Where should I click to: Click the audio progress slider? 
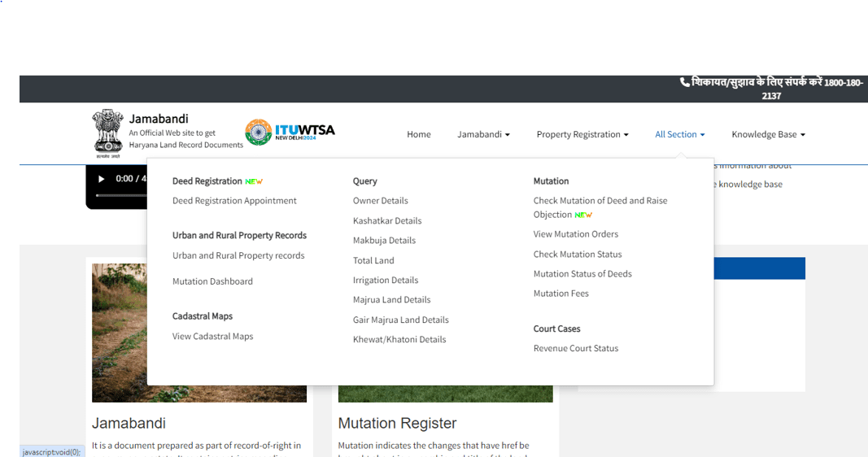click(121, 195)
